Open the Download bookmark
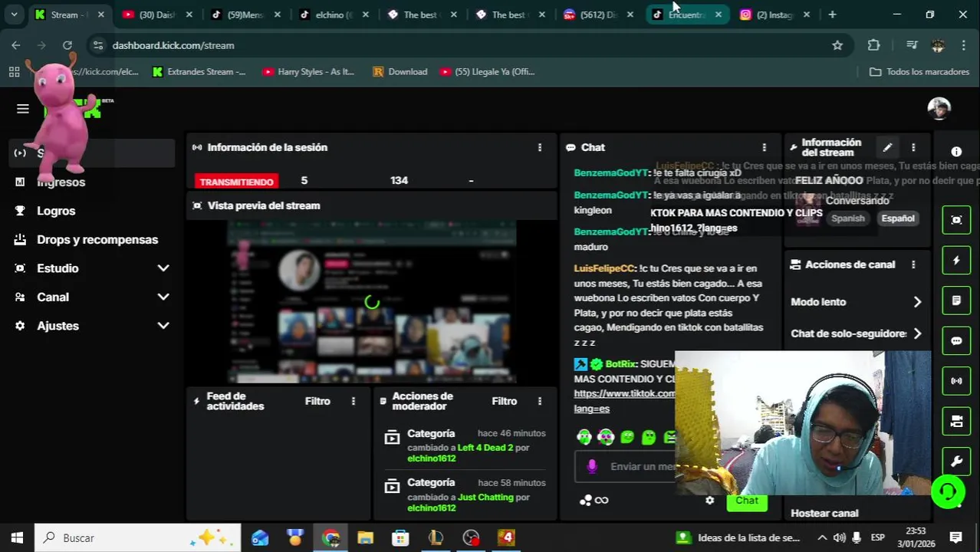 [400, 71]
